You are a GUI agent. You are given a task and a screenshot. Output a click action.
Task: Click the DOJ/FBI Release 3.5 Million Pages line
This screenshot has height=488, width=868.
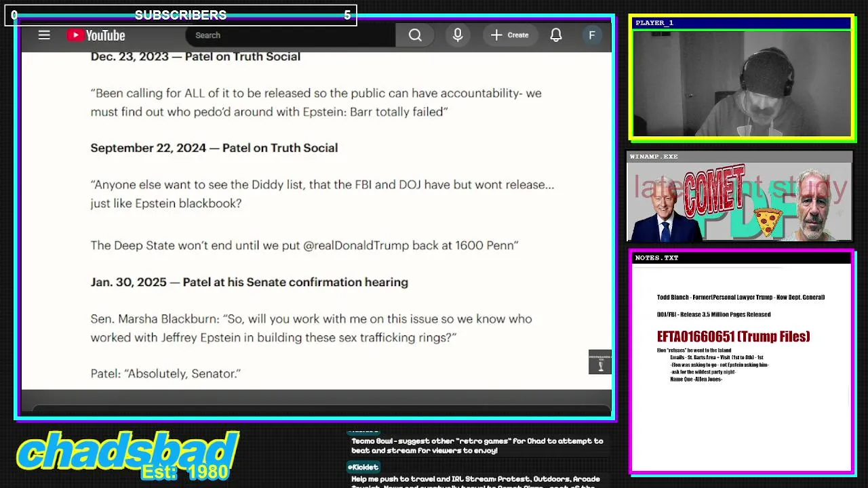click(713, 314)
